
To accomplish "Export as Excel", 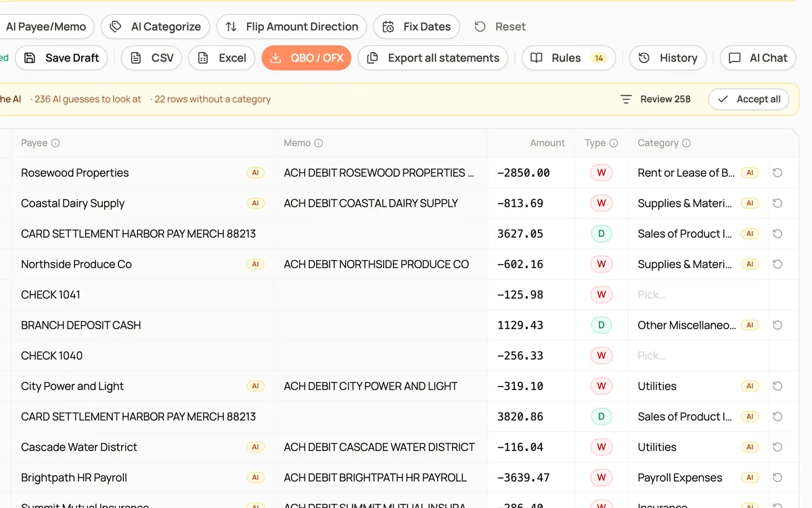I will tap(222, 58).
